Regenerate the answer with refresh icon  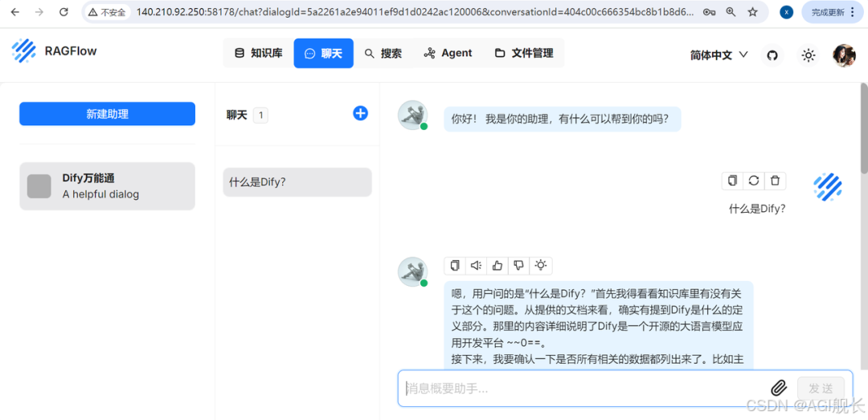(x=753, y=181)
